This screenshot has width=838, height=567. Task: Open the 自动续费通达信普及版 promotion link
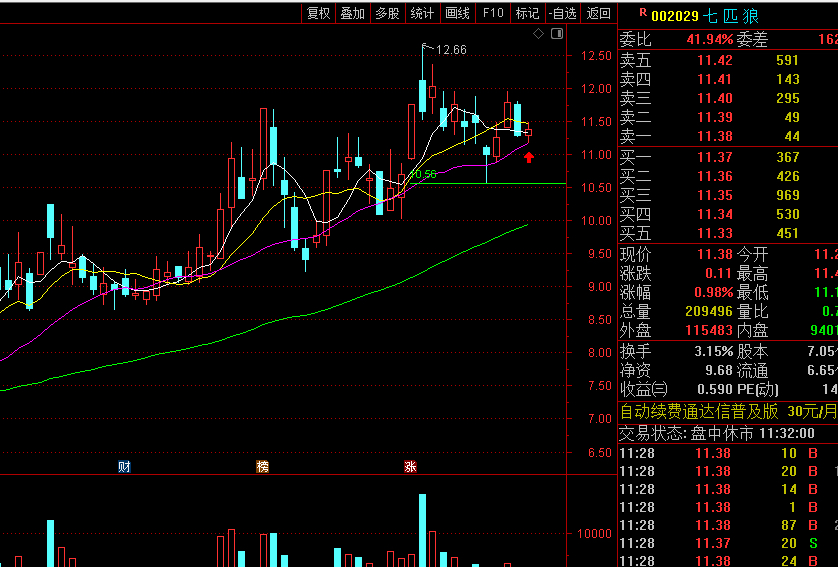[728, 412]
